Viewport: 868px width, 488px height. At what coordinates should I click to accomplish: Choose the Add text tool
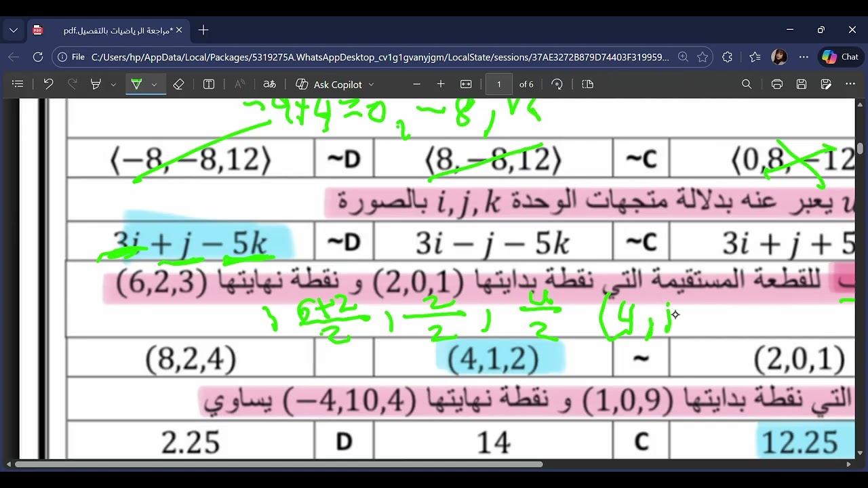coord(209,84)
